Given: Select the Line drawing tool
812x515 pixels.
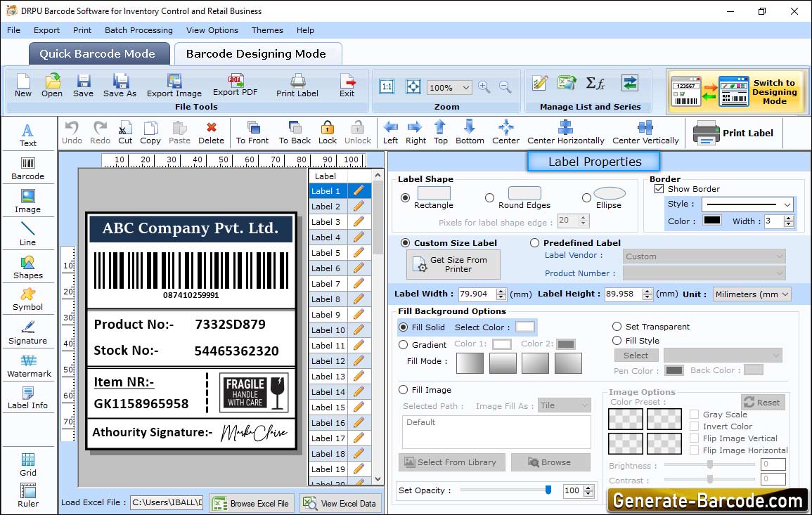Looking at the screenshot, I should 28,235.
